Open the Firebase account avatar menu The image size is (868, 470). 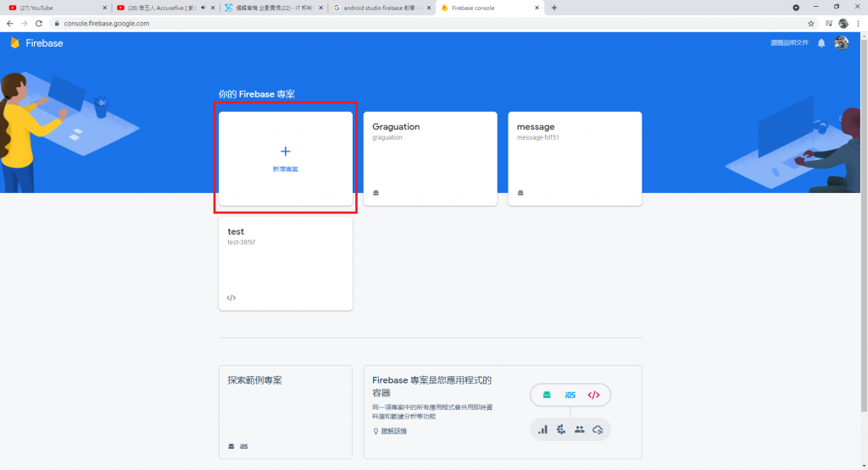(842, 43)
